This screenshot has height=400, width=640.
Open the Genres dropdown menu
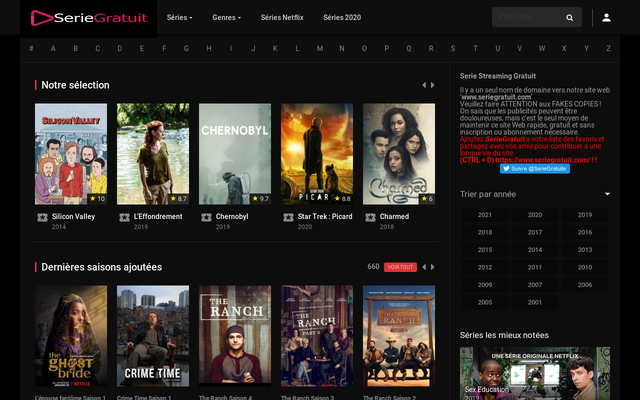pyautogui.click(x=227, y=18)
